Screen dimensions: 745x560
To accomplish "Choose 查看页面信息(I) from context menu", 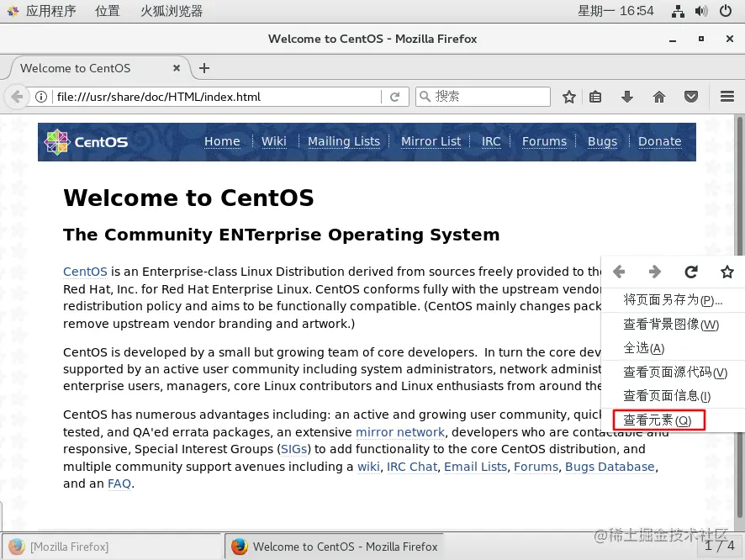I will pos(673,396).
